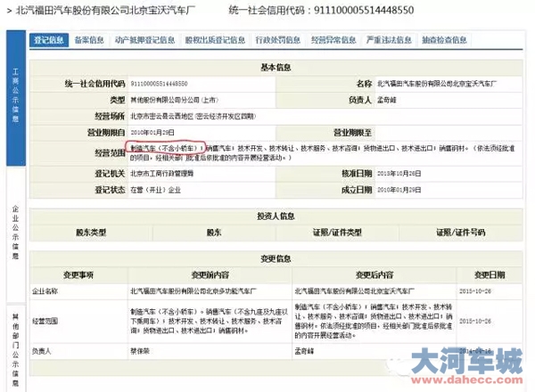This screenshot has width=535, height=392.
Task: Click the 登记状态 value 在营(开业)企业
Action: pos(155,190)
